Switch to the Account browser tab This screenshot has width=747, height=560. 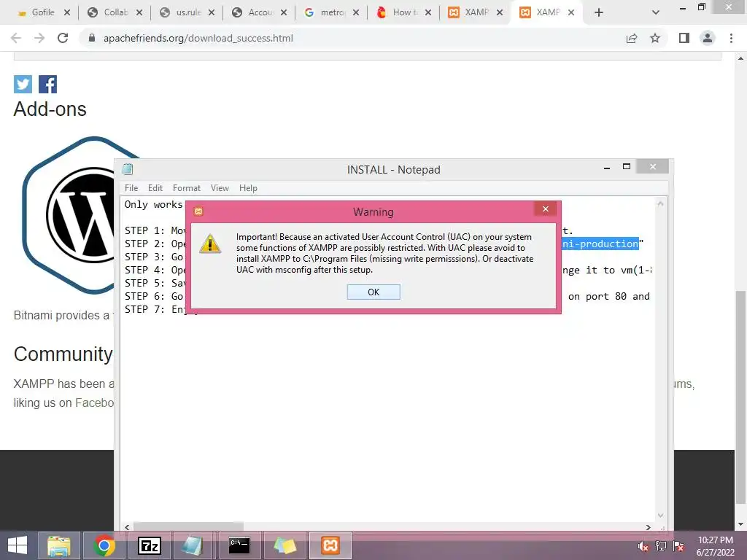click(x=253, y=12)
